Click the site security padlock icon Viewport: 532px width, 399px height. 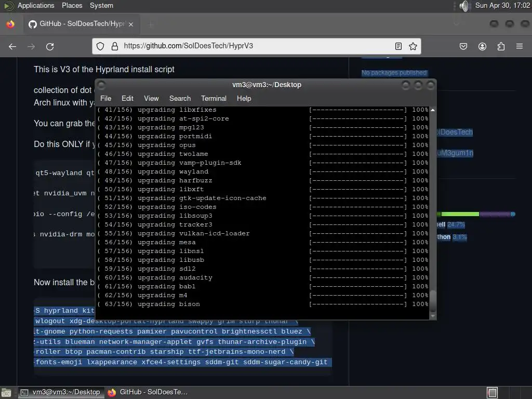tap(115, 46)
